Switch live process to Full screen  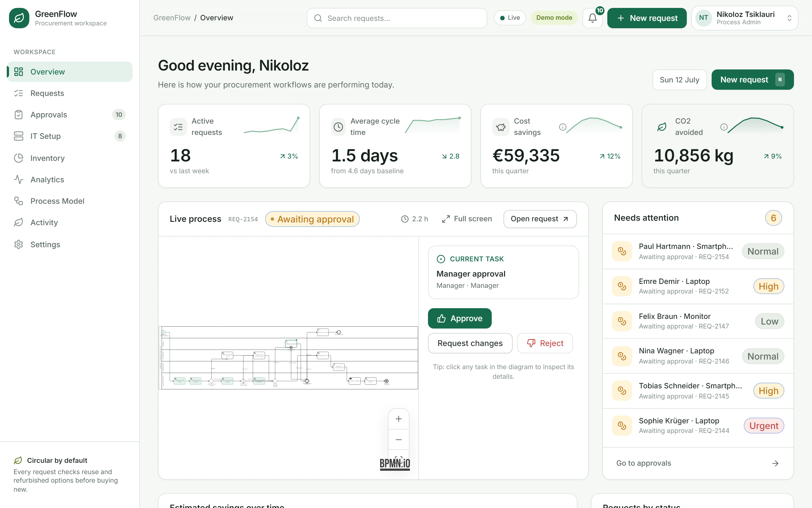[467, 219]
